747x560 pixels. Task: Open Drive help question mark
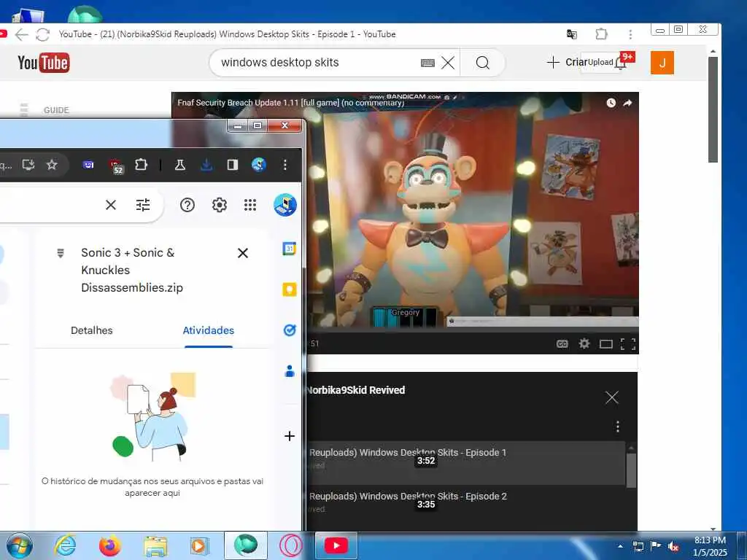coord(187,205)
